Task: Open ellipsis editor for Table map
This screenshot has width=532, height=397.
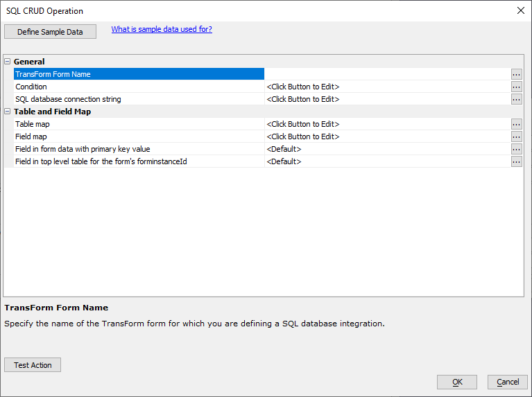Action: 516,124
